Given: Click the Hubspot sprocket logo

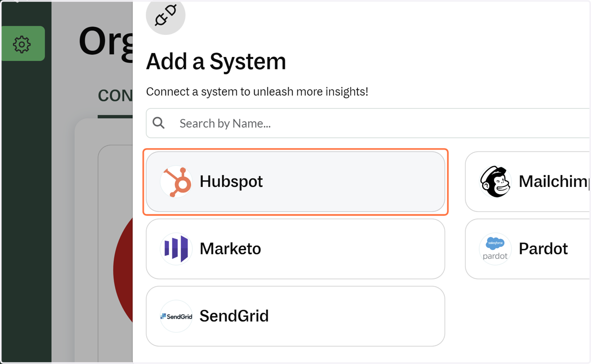Looking at the screenshot, I should [x=176, y=182].
